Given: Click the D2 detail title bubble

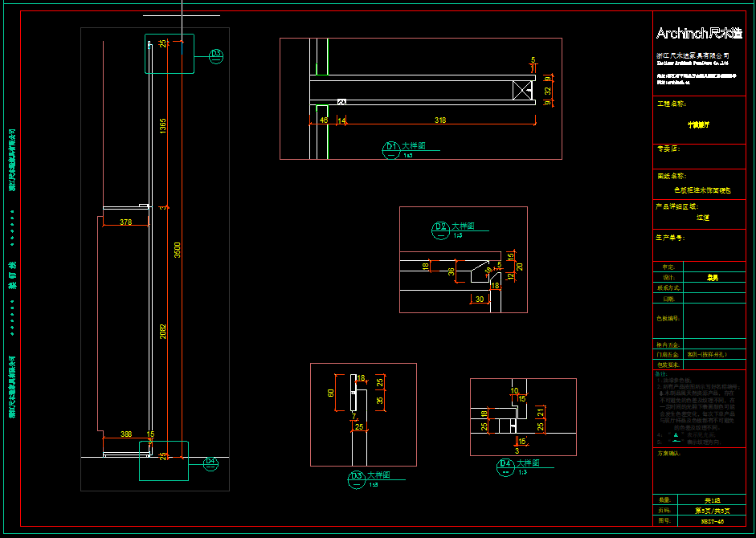Looking at the screenshot, I should coord(440,228).
